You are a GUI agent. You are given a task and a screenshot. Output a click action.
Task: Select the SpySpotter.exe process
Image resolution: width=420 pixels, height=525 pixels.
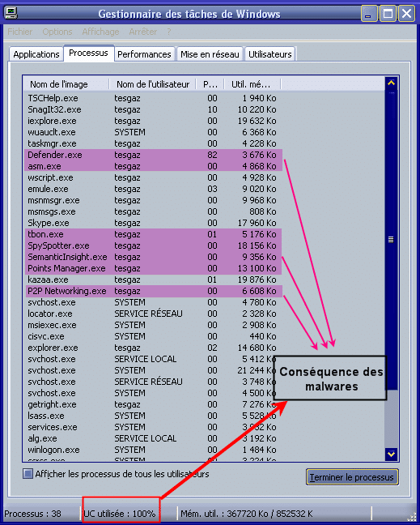(x=154, y=245)
